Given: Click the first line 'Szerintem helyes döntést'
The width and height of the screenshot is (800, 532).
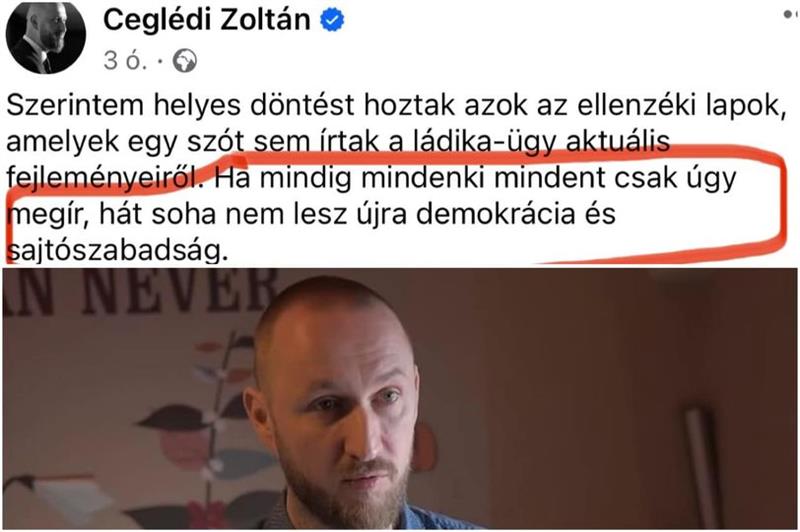Looking at the screenshot, I should point(180,106).
